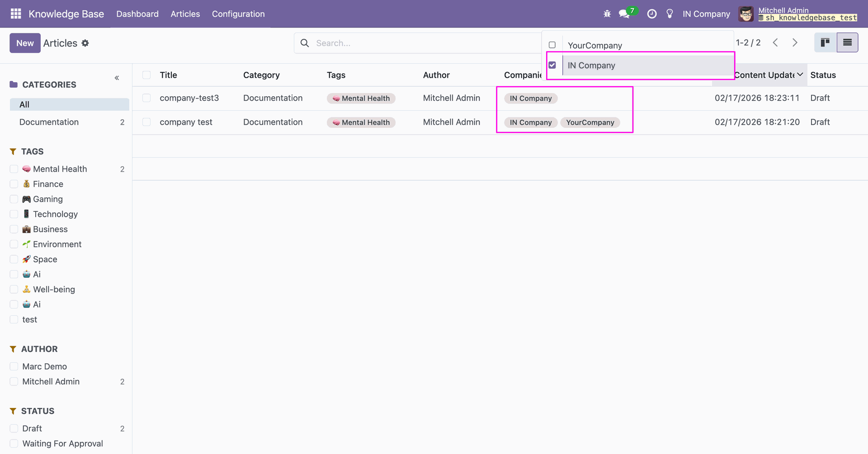The height and width of the screenshot is (454, 868).
Task: Open the Dashboard menu
Action: tap(137, 14)
